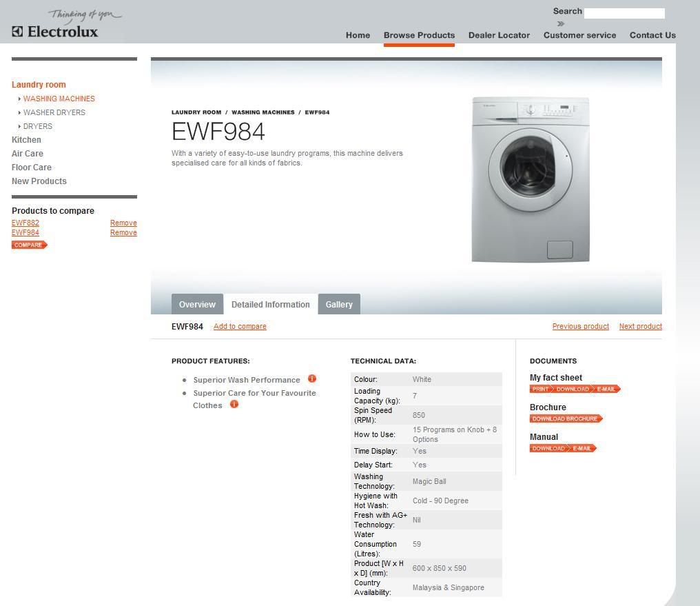
Task: Click the '600 x 850 x 590' dimensions value
Action: coord(440,568)
